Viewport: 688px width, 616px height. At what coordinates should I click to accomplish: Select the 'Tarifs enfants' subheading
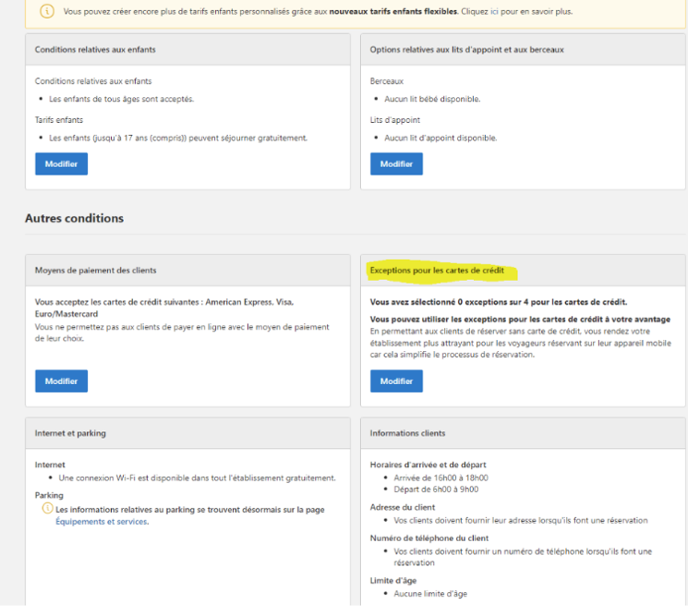click(x=59, y=119)
